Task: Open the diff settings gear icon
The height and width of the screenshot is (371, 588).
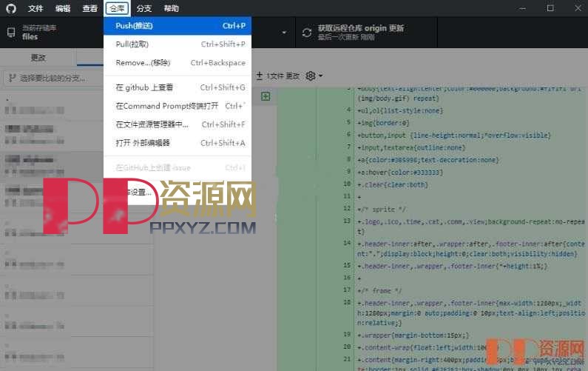Action: [x=311, y=76]
